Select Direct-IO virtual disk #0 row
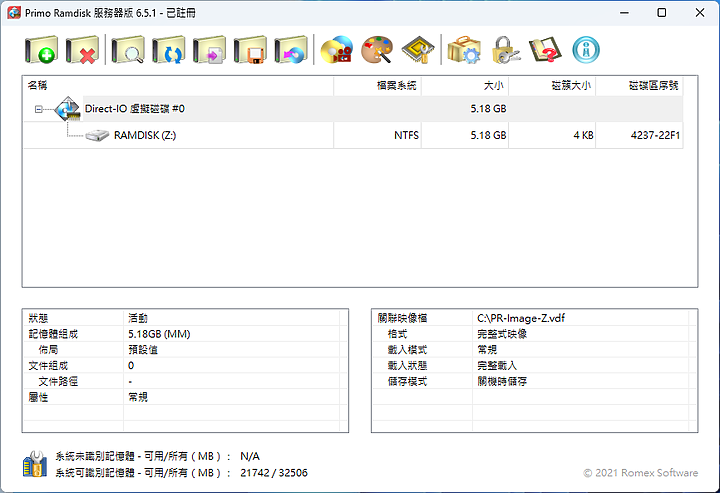Screen dimensions: 720x493 353,109
